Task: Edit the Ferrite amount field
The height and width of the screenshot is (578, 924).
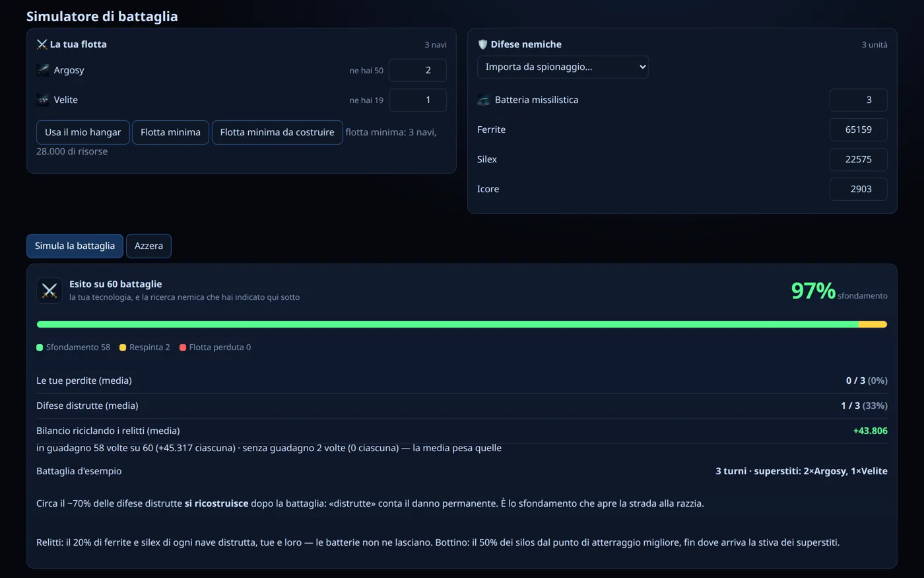Action: pyautogui.click(x=859, y=129)
